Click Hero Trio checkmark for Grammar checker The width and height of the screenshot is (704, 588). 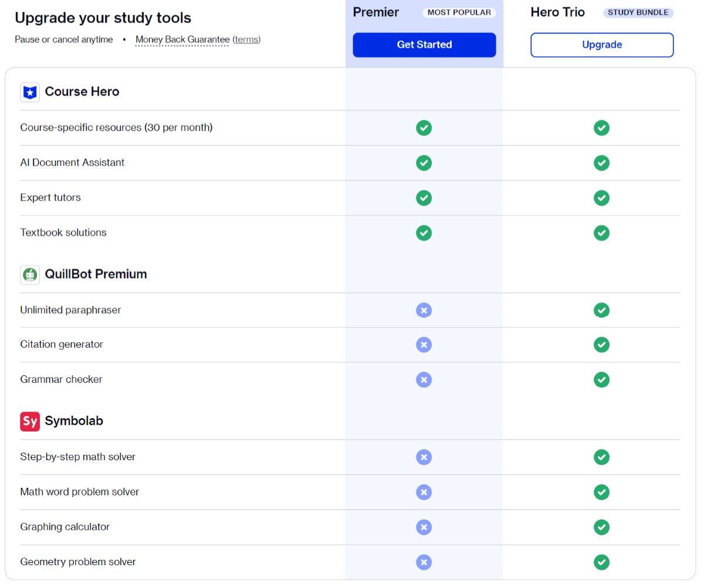[601, 380]
